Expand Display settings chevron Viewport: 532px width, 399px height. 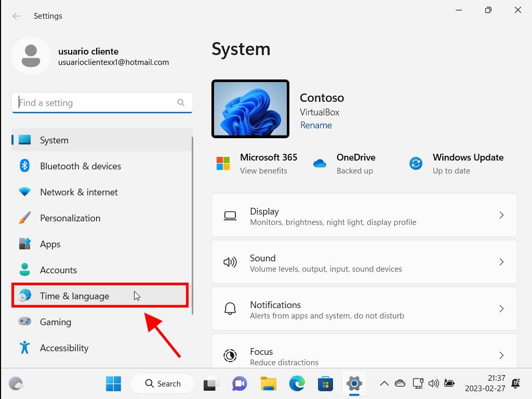501,215
